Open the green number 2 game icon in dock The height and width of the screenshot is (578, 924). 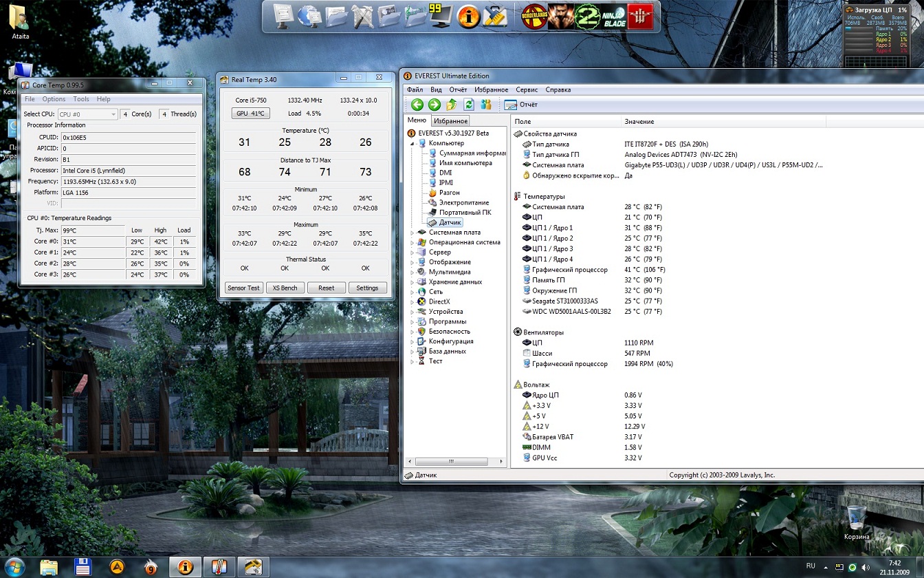click(587, 17)
